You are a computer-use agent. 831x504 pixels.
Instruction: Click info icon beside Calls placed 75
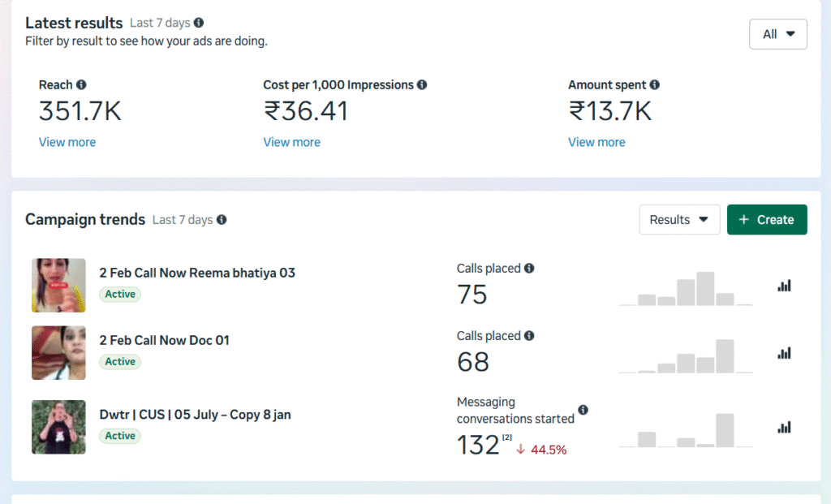pyautogui.click(x=529, y=269)
